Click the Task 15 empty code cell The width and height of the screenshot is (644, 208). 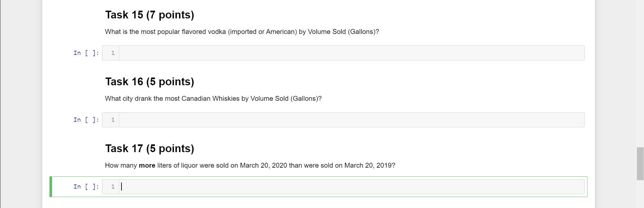[x=351, y=53]
